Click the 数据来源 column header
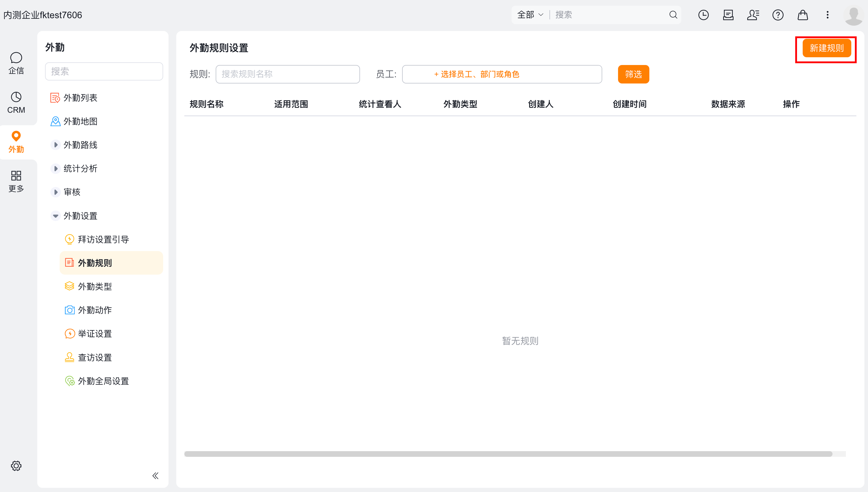The width and height of the screenshot is (868, 492). coord(728,104)
